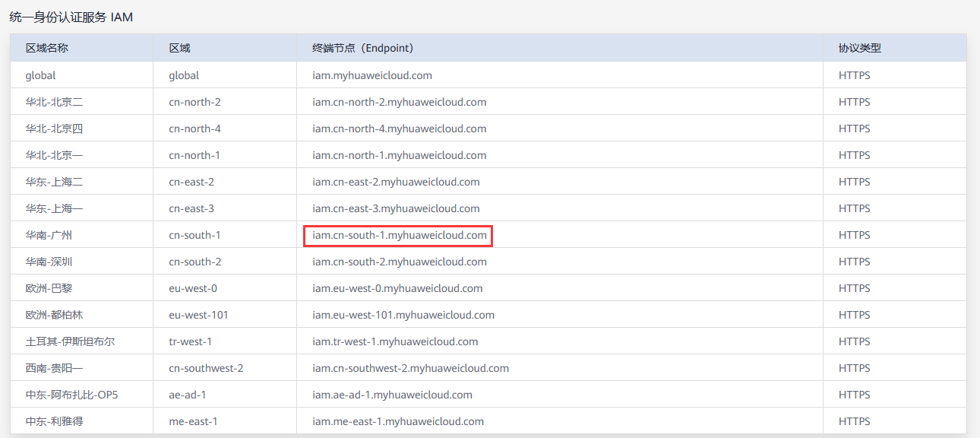This screenshot has height=438, width=980.
Task: Select the 华南-深圳 region name
Action: click(x=49, y=262)
